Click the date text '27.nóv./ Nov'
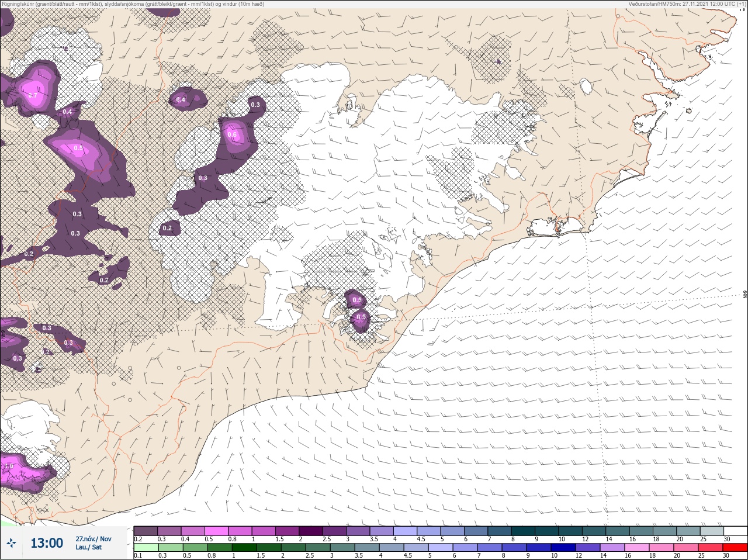The width and height of the screenshot is (748, 560). [x=93, y=539]
